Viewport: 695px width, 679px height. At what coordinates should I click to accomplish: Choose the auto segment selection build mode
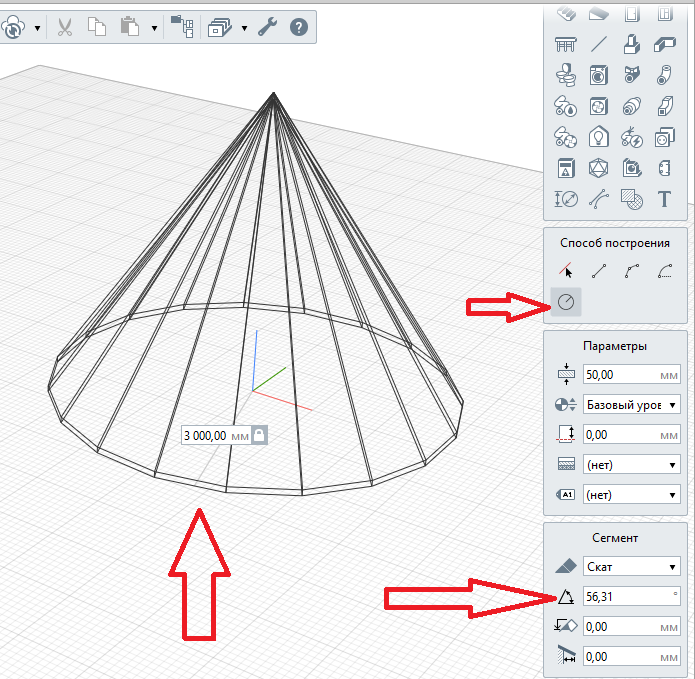pos(566,270)
